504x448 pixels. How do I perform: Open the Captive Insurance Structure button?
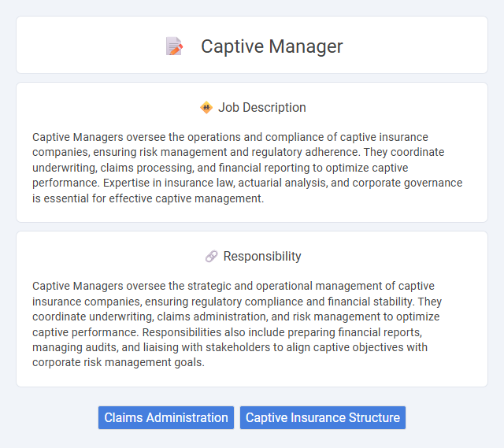[323, 417]
